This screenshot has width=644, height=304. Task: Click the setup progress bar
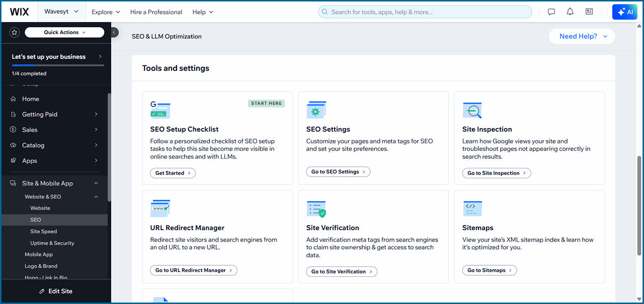(x=58, y=65)
